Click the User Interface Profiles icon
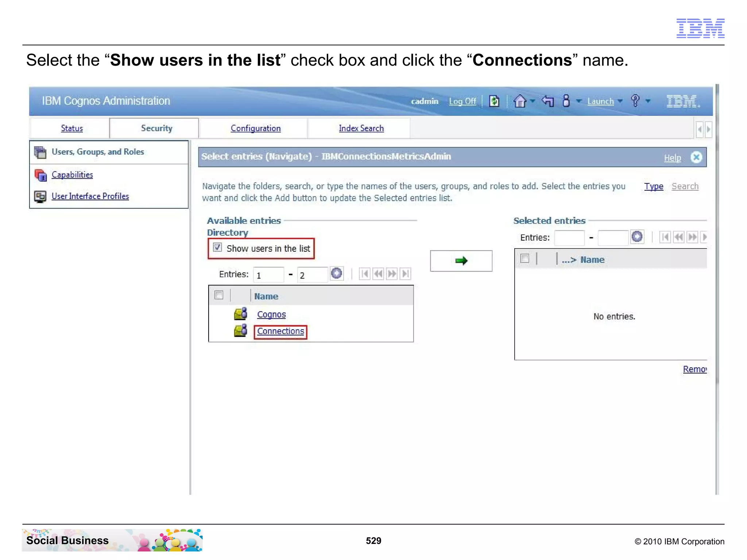Image resolution: width=747 pixels, height=560 pixels. point(40,197)
